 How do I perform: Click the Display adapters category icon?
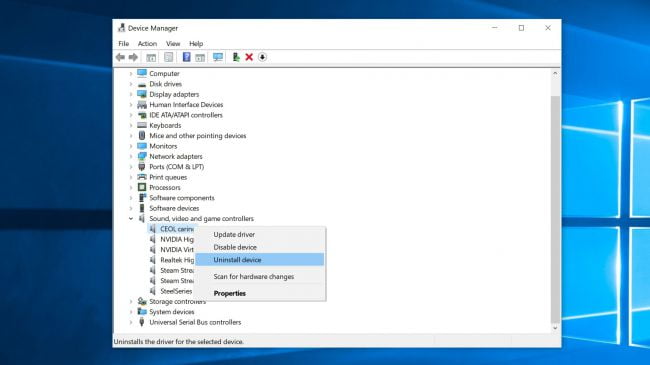click(x=142, y=94)
